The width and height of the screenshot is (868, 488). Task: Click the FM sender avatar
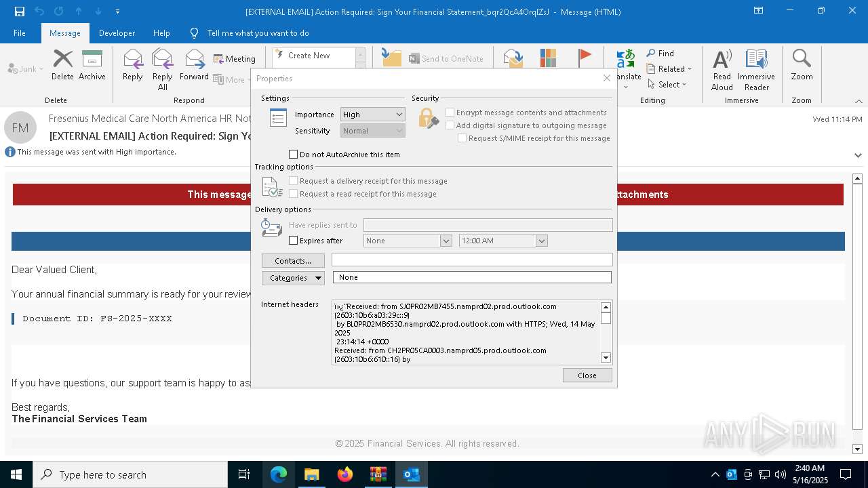20,127
